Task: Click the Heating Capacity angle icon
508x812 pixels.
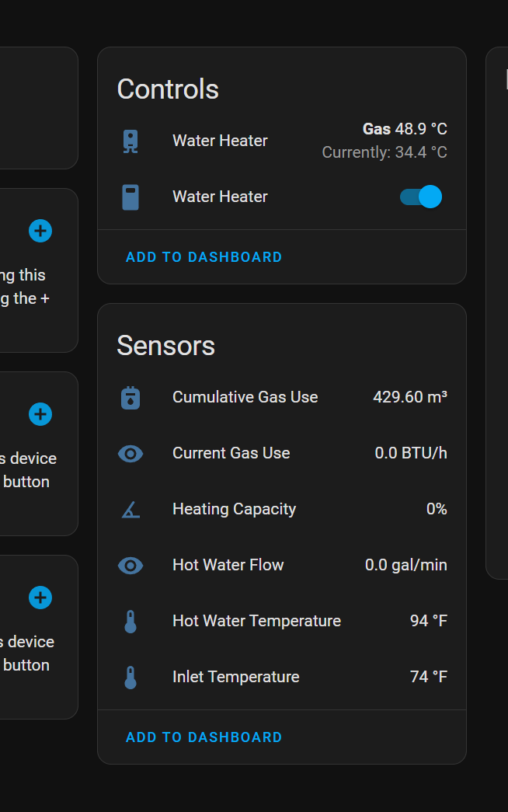Action: coord(130,509)
